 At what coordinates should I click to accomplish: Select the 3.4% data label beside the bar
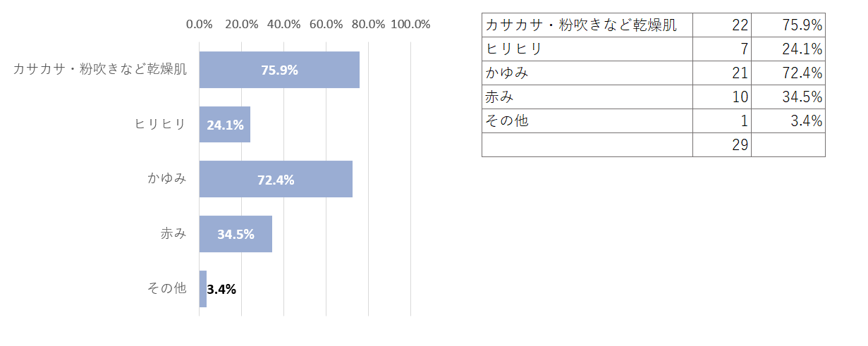[221, 289]
